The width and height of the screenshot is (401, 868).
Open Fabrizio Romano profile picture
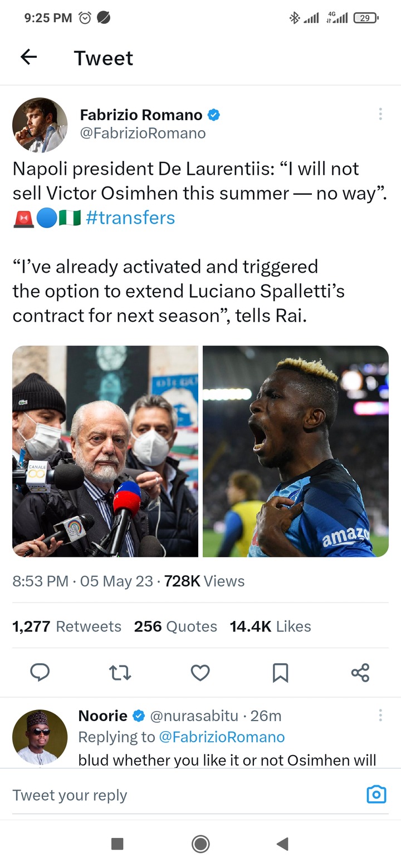(x=40, y=125)
